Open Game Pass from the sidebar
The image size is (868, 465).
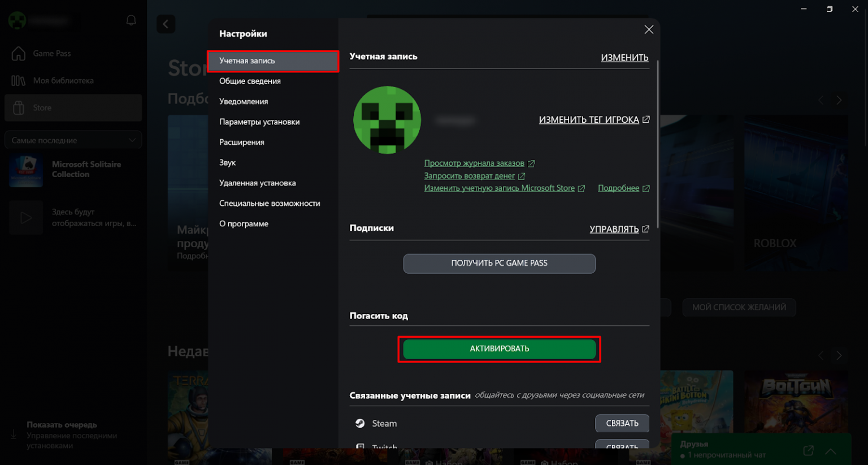pyautogui.click(x=53, y=54)
